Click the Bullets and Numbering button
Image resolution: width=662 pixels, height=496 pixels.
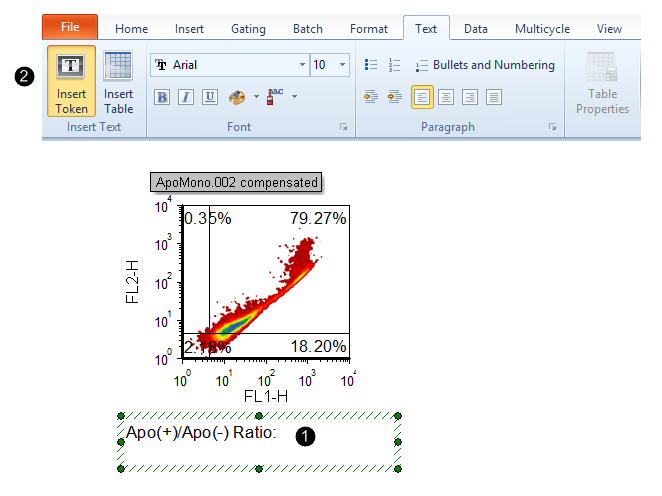pos(493,65)
